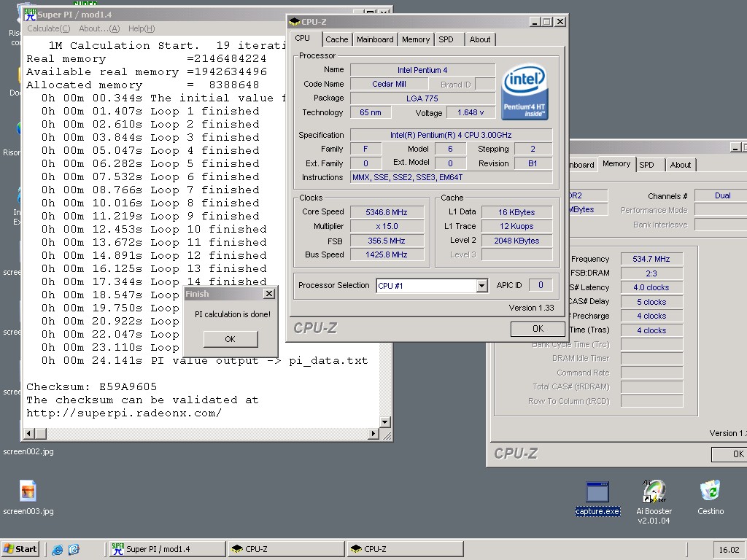This screenshot has width=747, height=560.
Task: Click the Bus Speed value 1425.8 MHz
Action: coord(387,254)
